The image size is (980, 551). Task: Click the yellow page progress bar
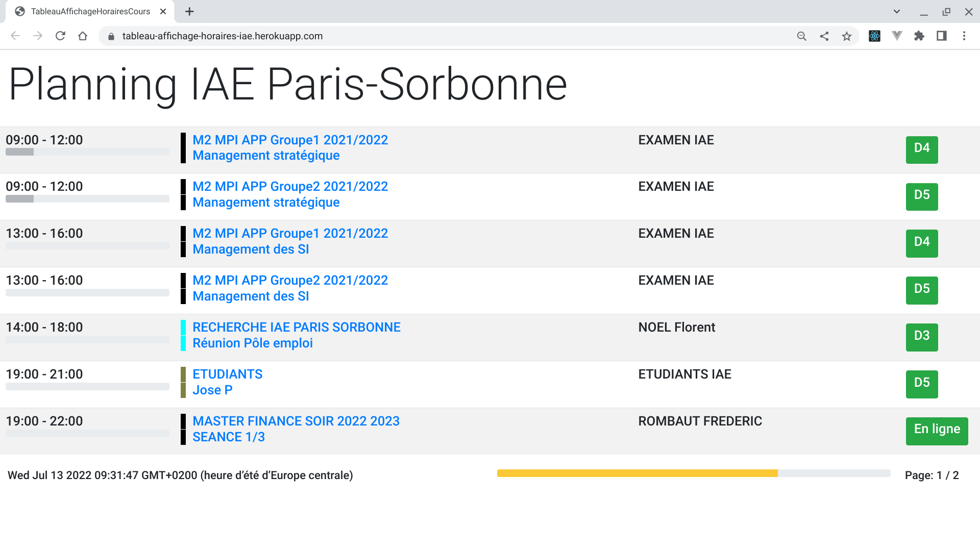pyautogui.click(x=637, y=473)
